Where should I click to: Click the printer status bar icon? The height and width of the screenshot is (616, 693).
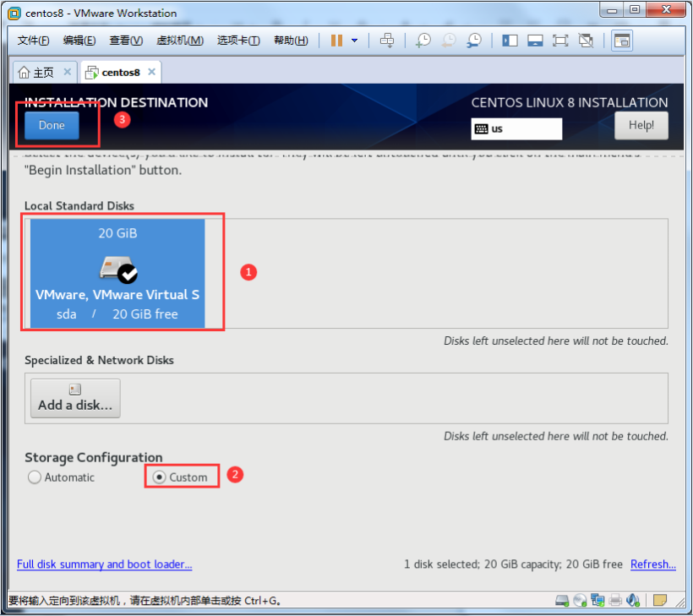[616, 601]
